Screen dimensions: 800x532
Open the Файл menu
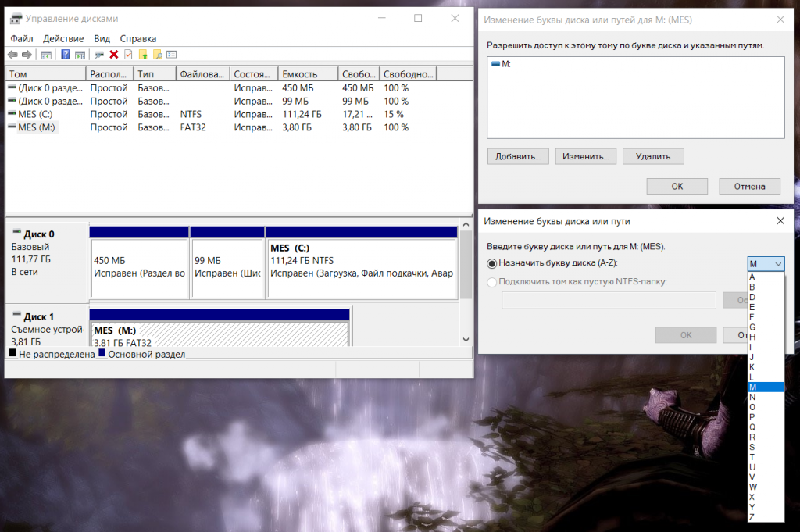pyautogui.click(x=22, y=39)
